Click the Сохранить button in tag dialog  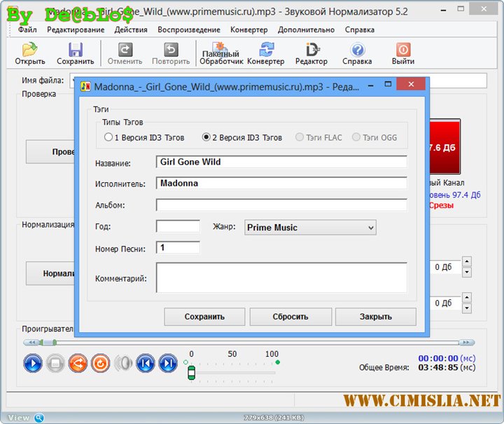[204, 317]
